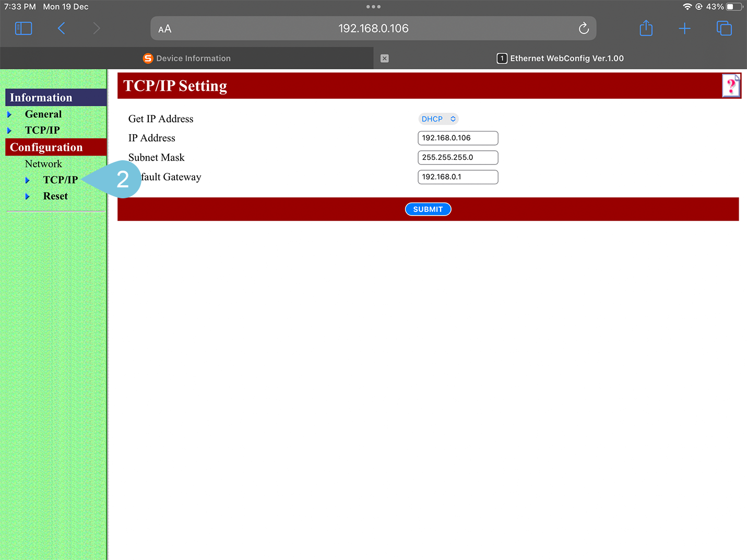The width and height of the screenshot is (747, 560).
Task: Show the tab overview icon
Action: coord(724,28)
